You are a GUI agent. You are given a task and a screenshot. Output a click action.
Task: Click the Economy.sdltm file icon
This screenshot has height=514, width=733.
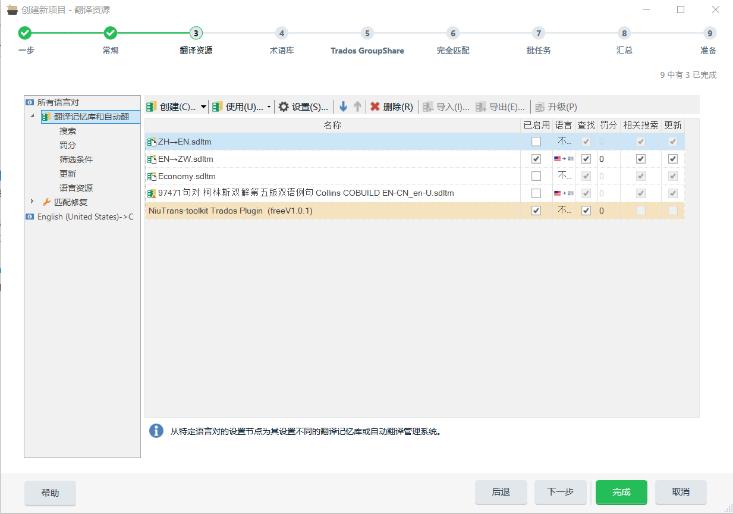coord(151,176)
